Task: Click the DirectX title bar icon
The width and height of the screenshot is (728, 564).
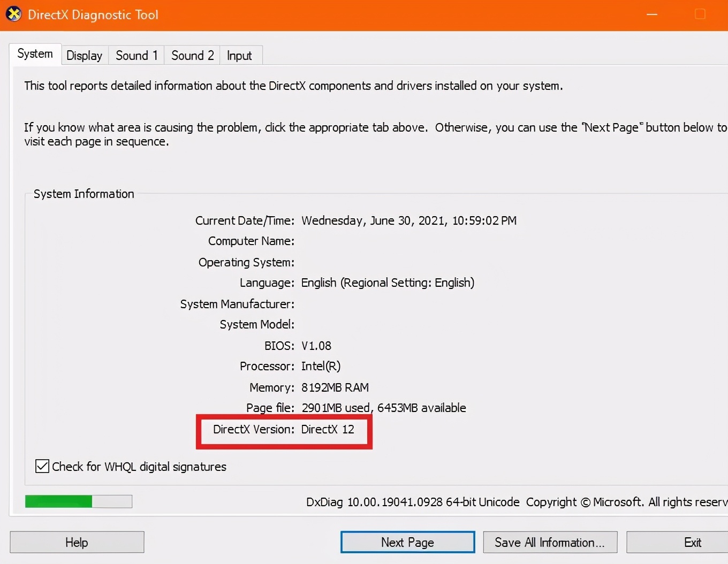Action: tap(13, 14)
